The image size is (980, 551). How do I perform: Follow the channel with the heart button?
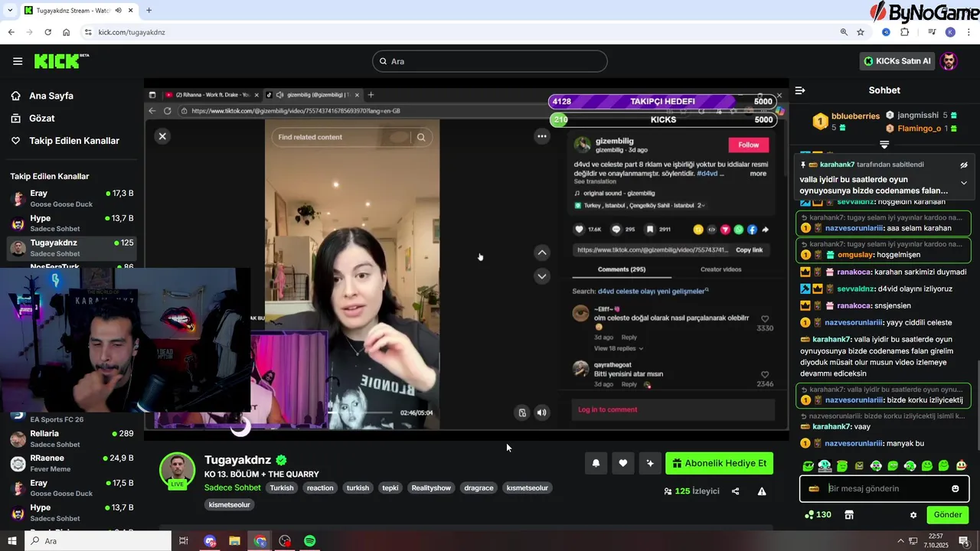click(x=623, y=463)
